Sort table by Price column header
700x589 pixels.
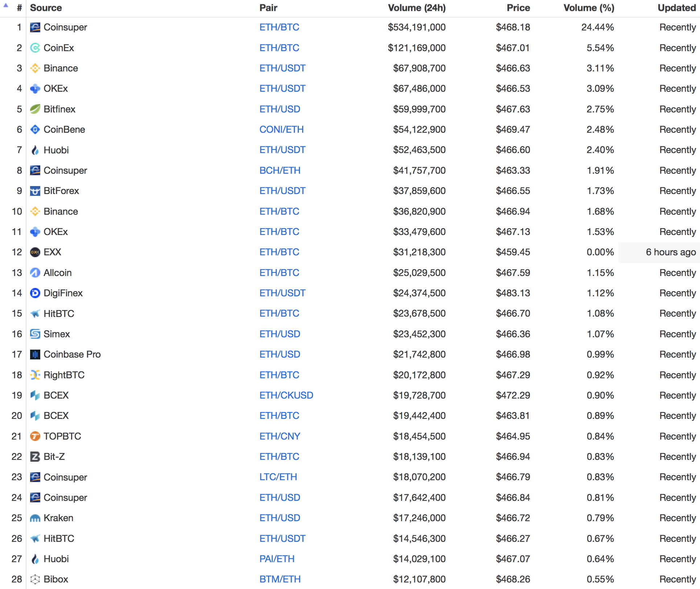pos(518,8)
